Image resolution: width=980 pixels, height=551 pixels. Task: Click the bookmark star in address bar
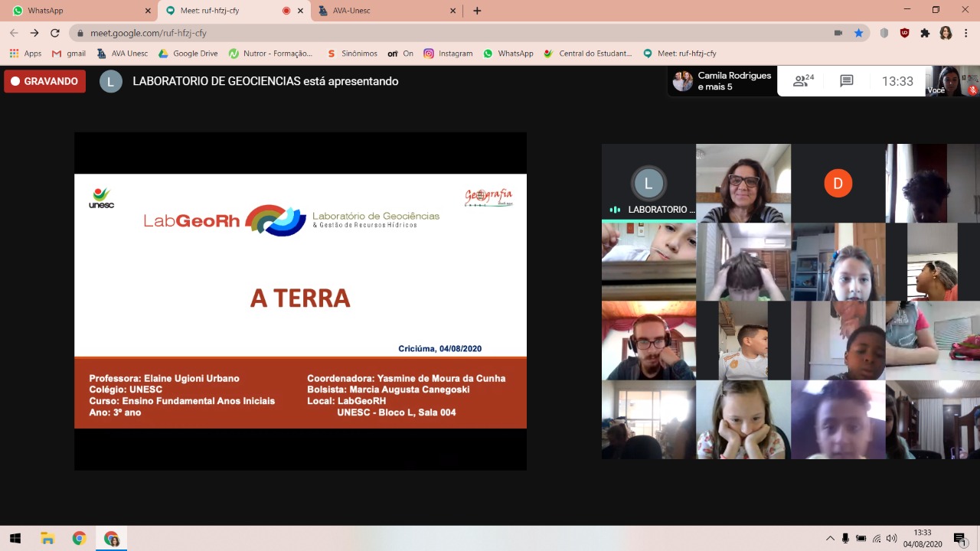point(859,33)
